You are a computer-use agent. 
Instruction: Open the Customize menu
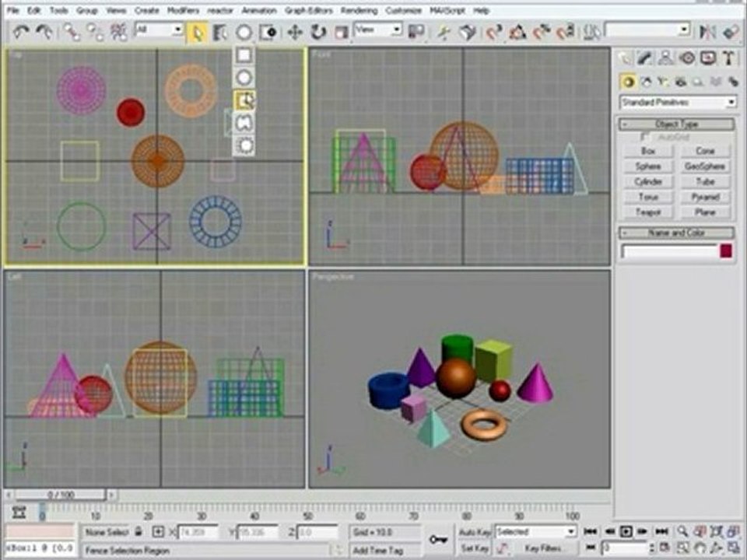(x=403, y=10)
